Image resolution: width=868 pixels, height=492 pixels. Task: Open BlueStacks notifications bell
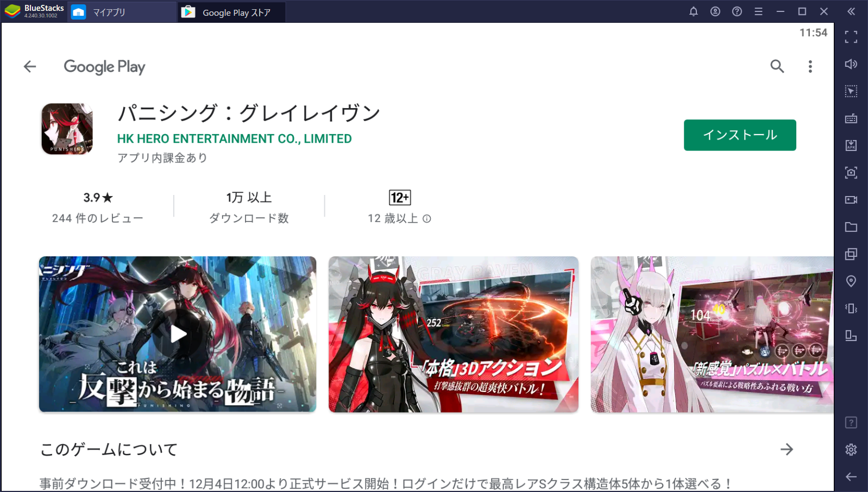click(x=694, y=11)
